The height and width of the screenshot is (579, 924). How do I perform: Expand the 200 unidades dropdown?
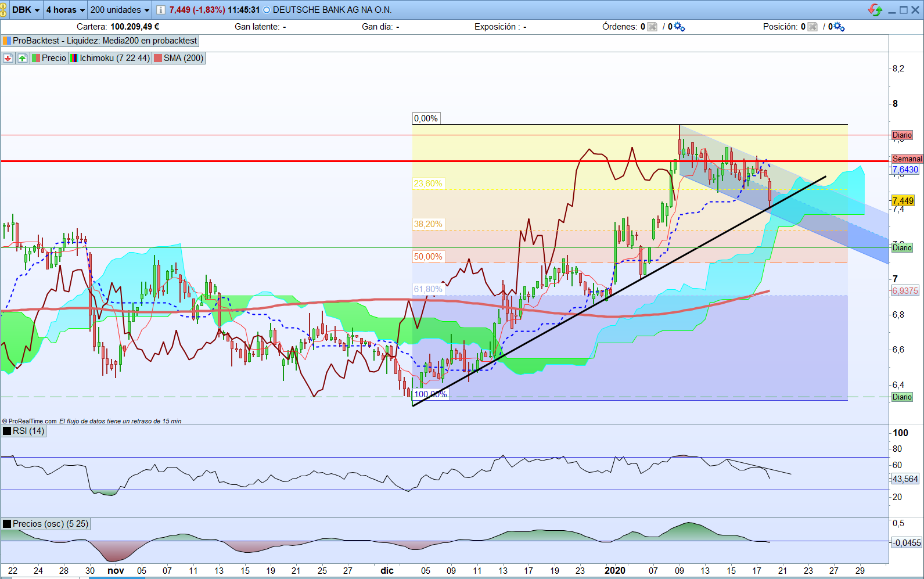120,10
